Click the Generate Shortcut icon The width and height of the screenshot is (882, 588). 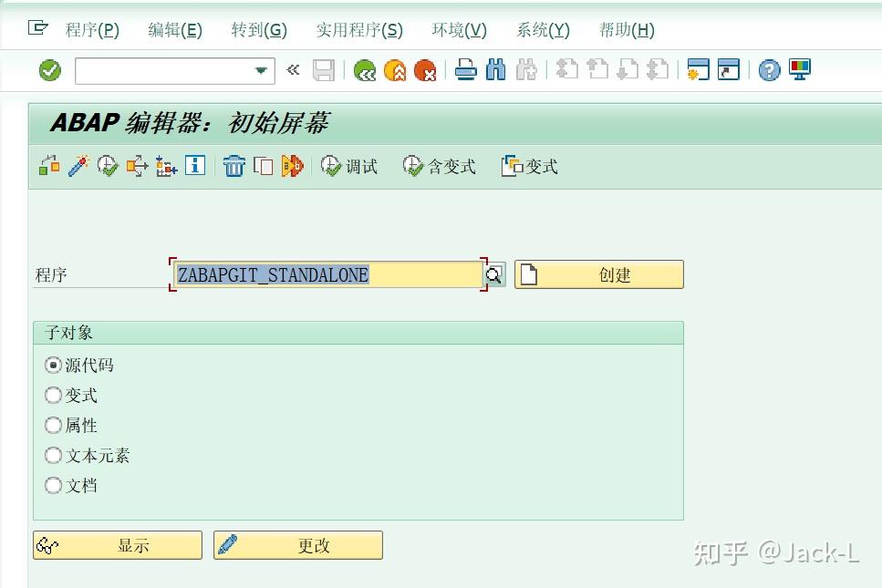(x=729, y=69)
